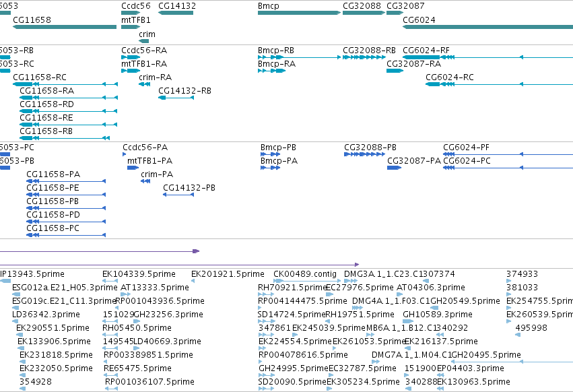Image resolution: width=573 pixels, height=392 pixels.
Task: Click the Ccdc56 gene label
Action: (x=135, y=6)
